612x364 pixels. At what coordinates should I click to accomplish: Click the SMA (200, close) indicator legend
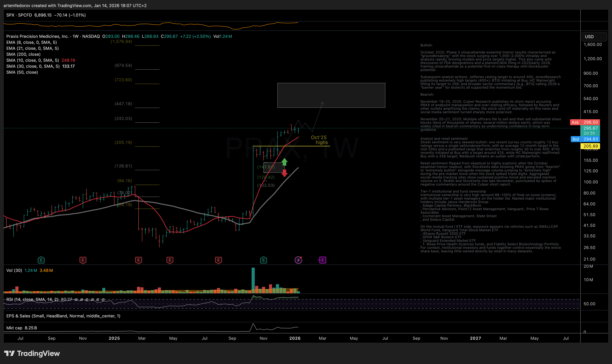click(x=23, y=54)
